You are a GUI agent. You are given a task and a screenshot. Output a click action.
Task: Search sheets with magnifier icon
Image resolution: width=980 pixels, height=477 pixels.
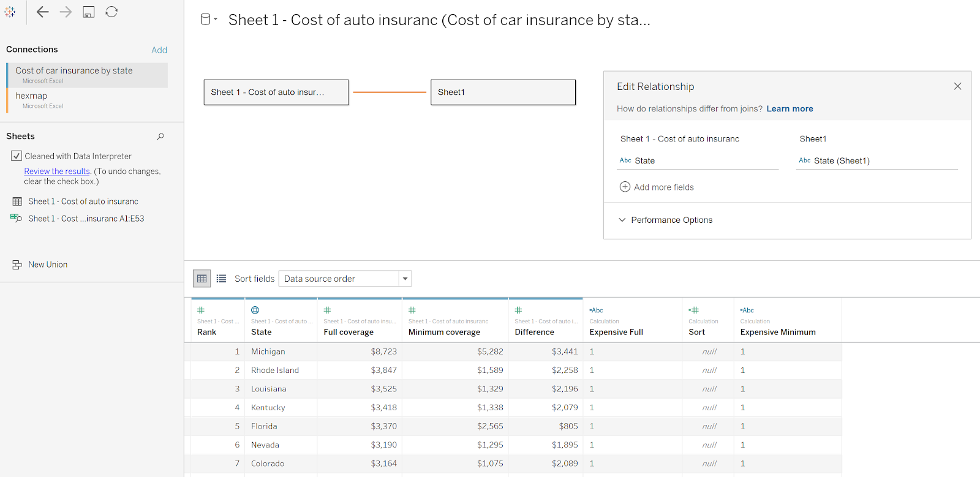160,137
